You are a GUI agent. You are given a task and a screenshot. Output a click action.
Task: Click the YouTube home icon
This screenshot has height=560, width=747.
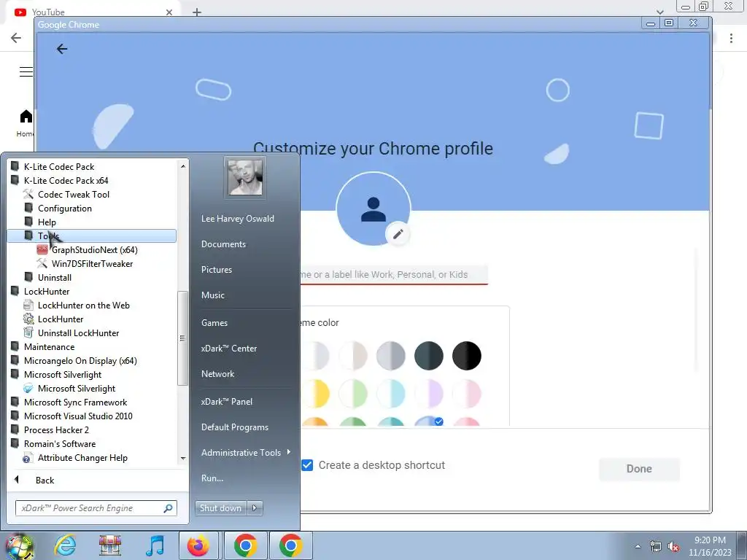(x=26, y=116)
